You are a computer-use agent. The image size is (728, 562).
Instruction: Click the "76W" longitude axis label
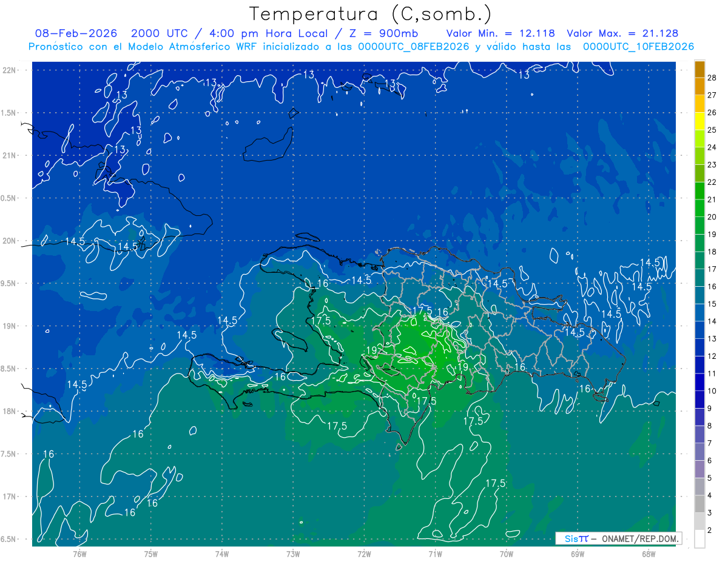(79, 554)
